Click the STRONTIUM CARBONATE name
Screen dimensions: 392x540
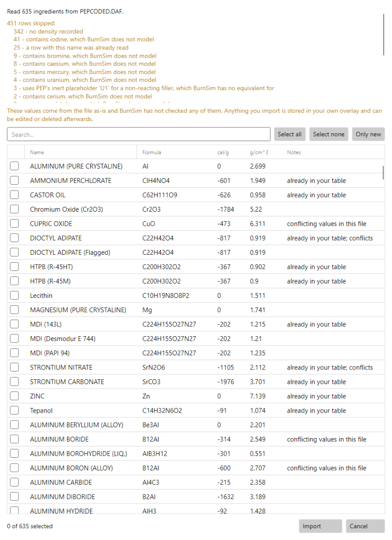(x=67, y=382)
